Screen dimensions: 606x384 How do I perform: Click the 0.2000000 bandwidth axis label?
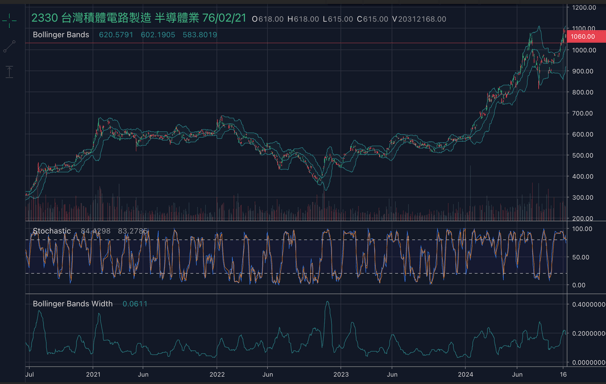(x=589, y=333)
